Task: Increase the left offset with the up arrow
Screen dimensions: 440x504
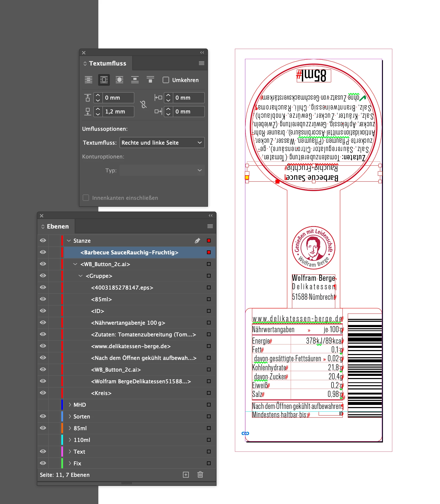Action: pyautogui.click(x=168, y=95)
